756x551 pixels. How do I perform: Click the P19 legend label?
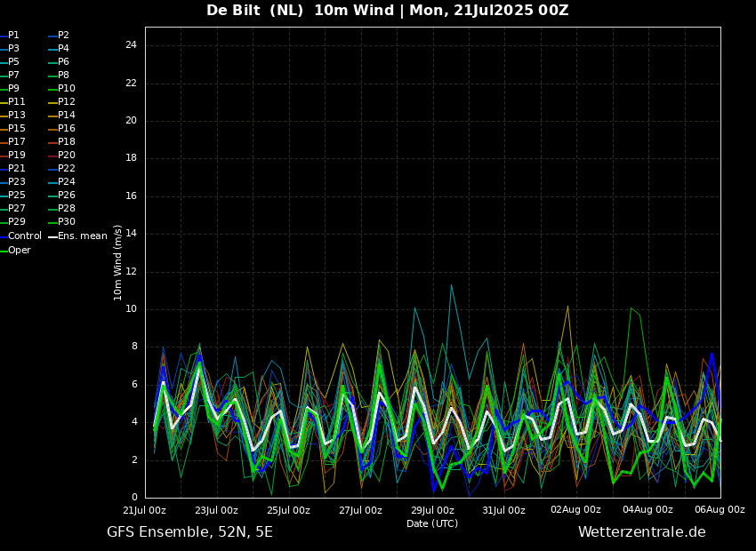(13, 156)
